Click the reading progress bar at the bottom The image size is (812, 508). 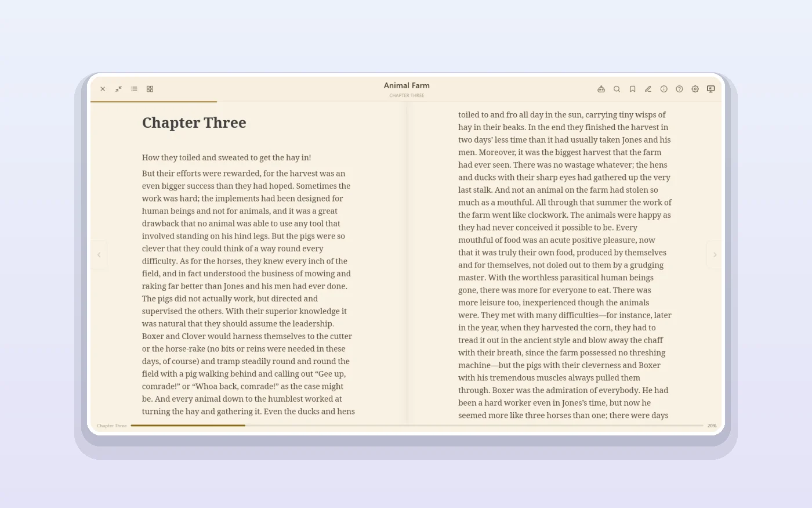click(x=417, y=426)
